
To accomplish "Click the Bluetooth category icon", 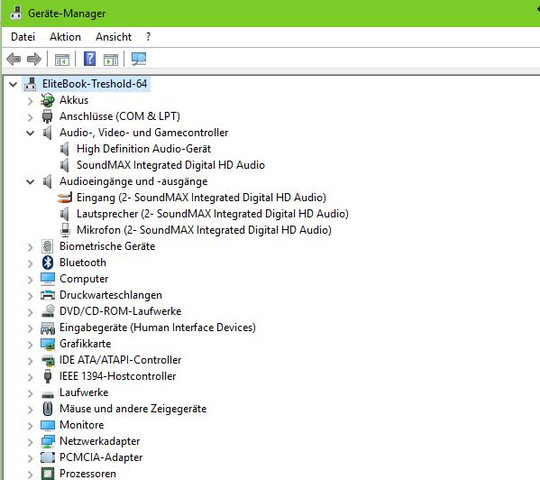I will (x=48, y=263).
